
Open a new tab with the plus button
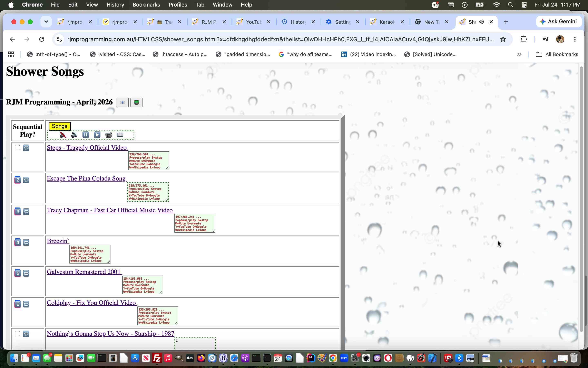click(x=506, y=22)
